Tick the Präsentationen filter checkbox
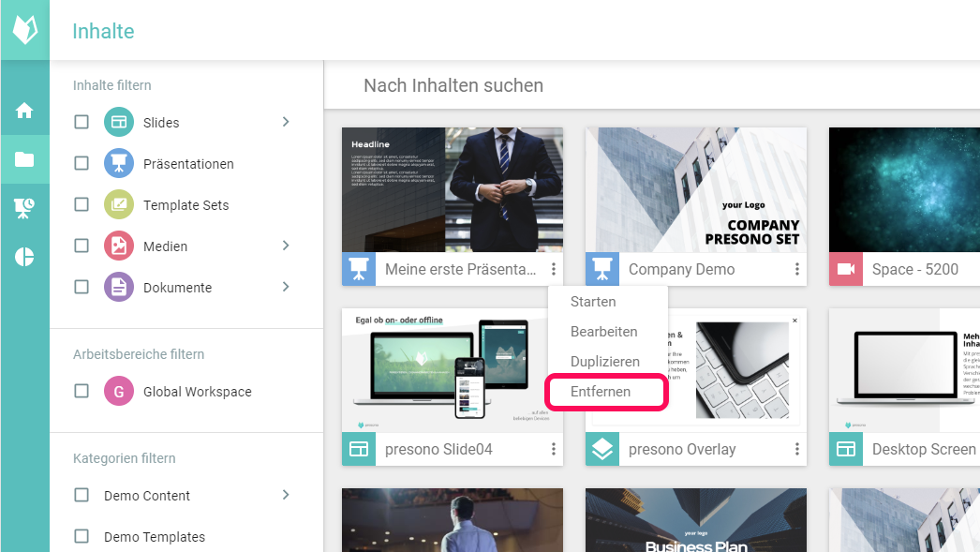Image resolution: width=980 pixels, height=552 pixels. point(82,163)
